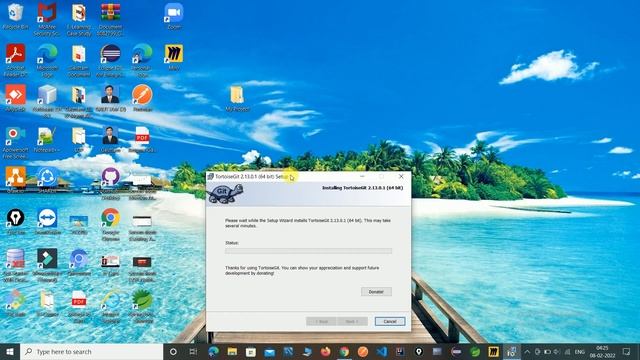Minimize the TortoiseGit Setup window
Screen dimensions: 640x360
362,176
